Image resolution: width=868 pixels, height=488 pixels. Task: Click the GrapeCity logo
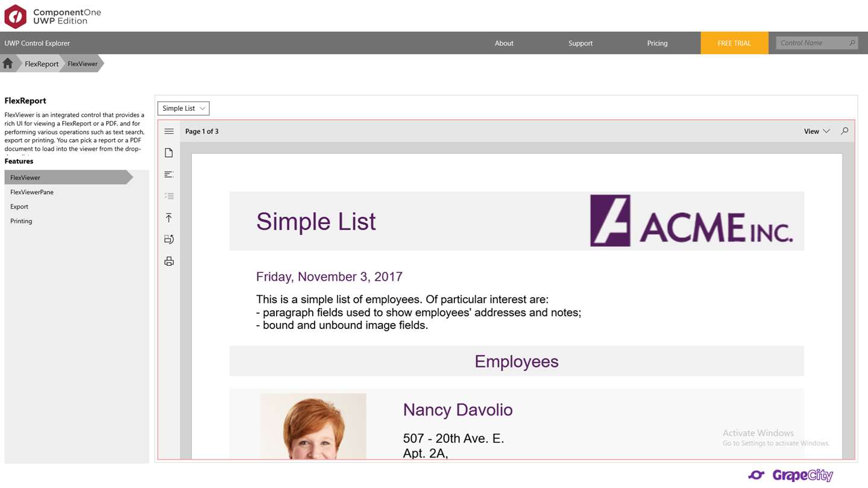coord(790,475)
